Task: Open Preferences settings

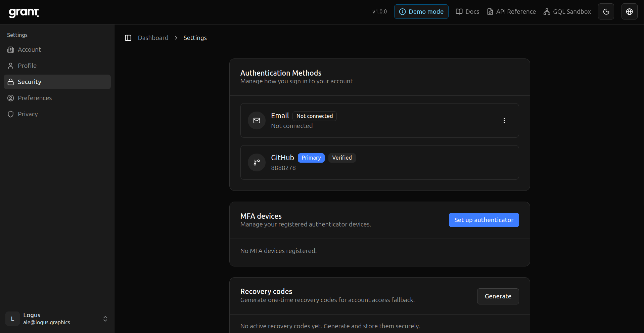Action: pos(57,98)
